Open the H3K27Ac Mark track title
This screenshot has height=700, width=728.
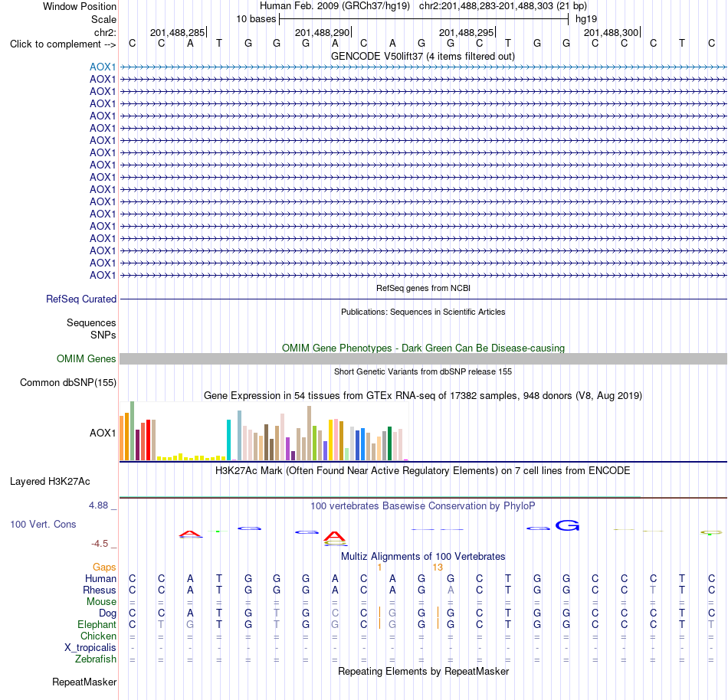[422, 471]
